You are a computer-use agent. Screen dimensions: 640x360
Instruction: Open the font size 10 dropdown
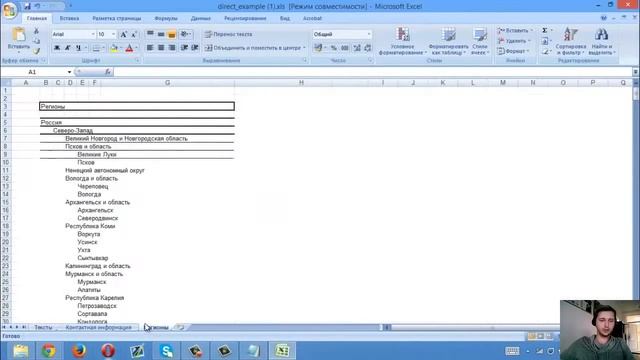[x=113, y=34]
